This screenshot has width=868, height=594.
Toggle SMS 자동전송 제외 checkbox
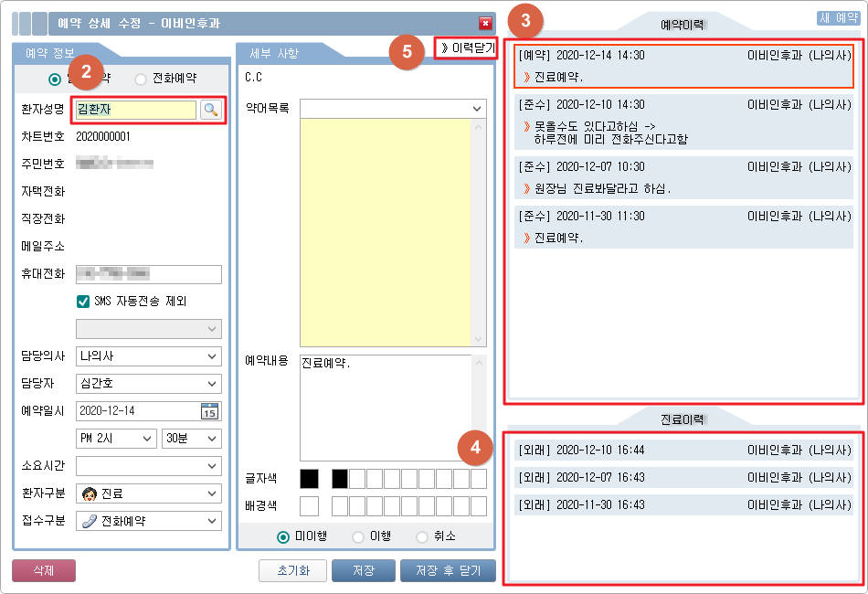click(x=83, y=301)
